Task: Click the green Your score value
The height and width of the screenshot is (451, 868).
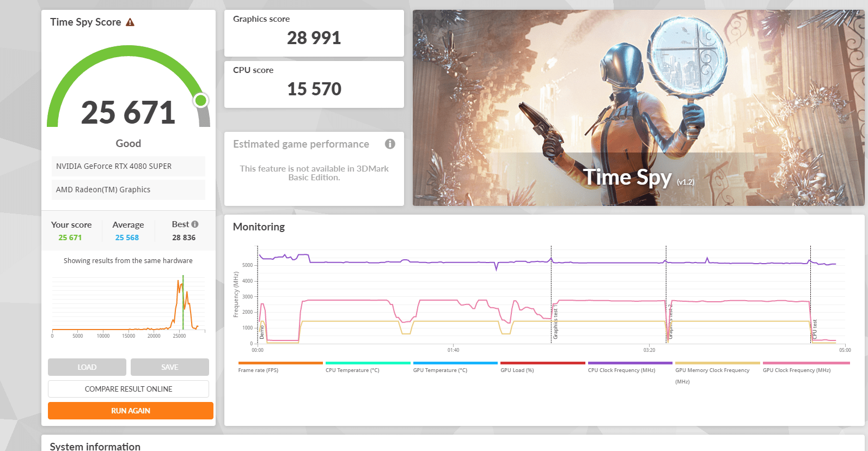Action: tap(70, 237)
